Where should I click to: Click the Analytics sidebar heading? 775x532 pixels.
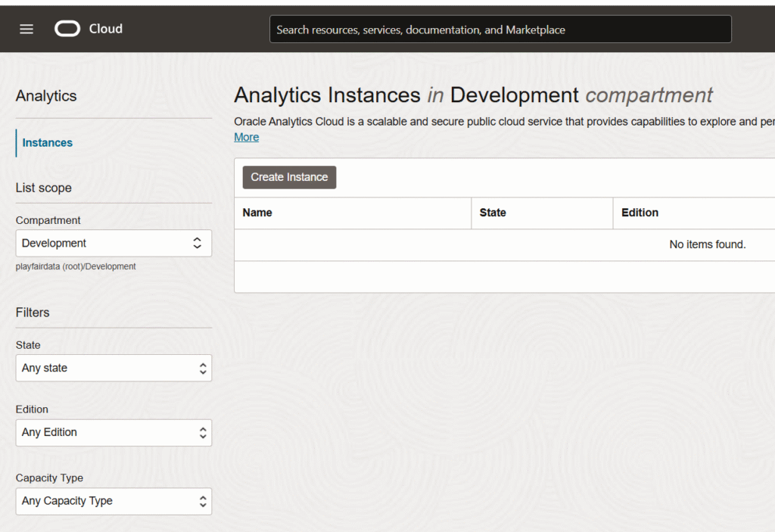pyautogui.click(x=46, y=96)
